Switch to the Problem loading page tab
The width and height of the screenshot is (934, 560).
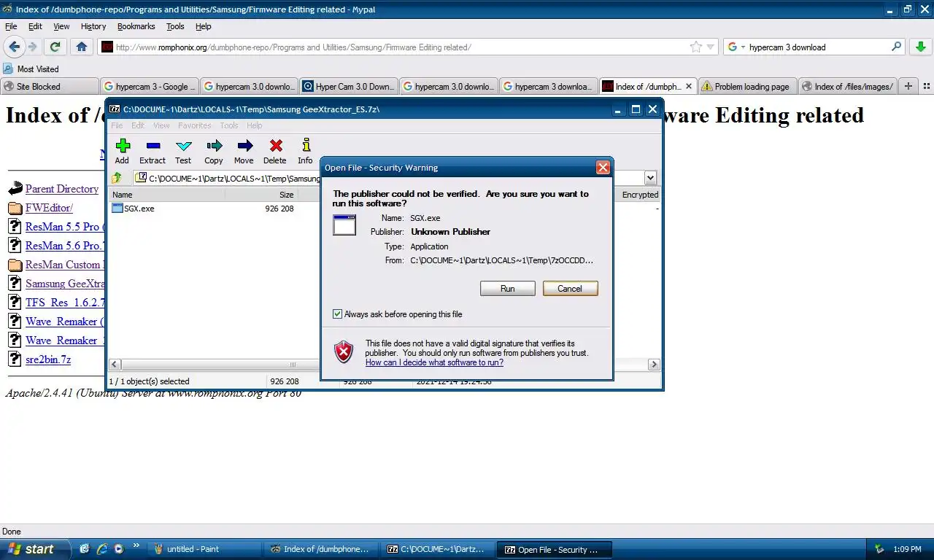tap(747, 86)
